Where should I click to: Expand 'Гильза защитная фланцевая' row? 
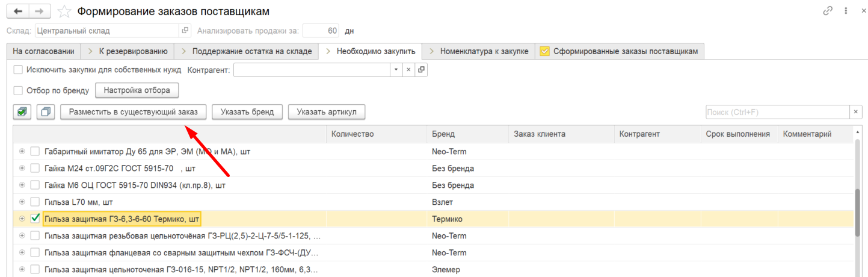(22, 252)
